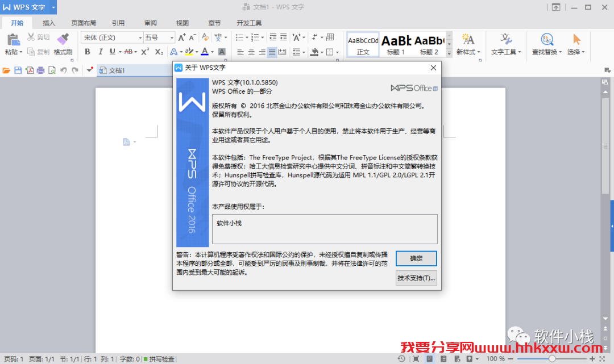Click the insert table grid icon
Image resolution: width=614 pixels, height=364 pixels.
[330, 37]
